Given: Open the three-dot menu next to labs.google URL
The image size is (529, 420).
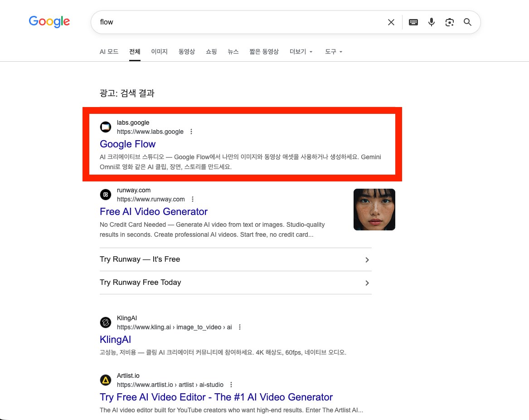Looking at the screenshot, I should pyautogui.click(x=191, y=132).
